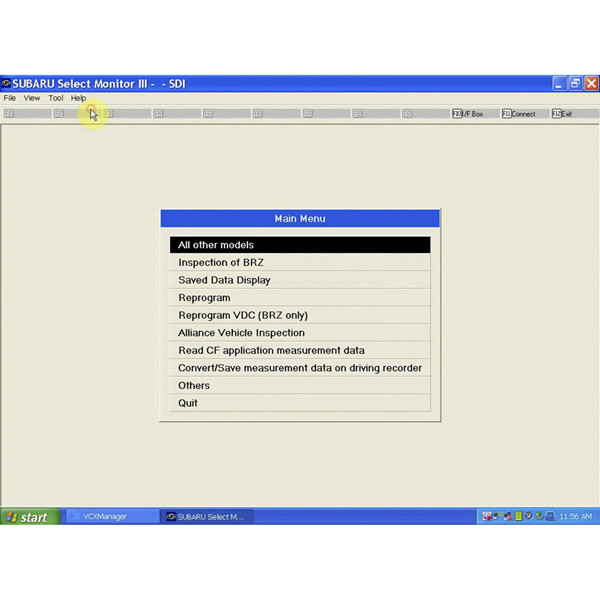Click the disabled F7 toolbar button
The height and width of the screenshot is (600, 600).
[x=326, y=114]
